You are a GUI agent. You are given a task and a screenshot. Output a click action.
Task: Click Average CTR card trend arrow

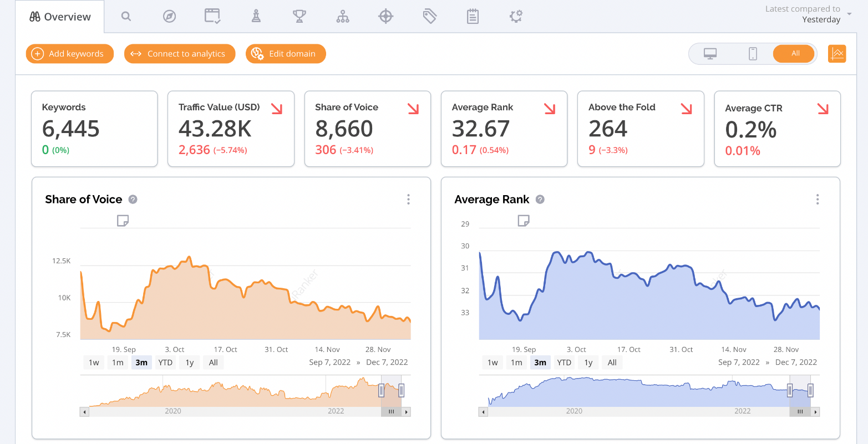pyautogui.click(x=823, y=109)
